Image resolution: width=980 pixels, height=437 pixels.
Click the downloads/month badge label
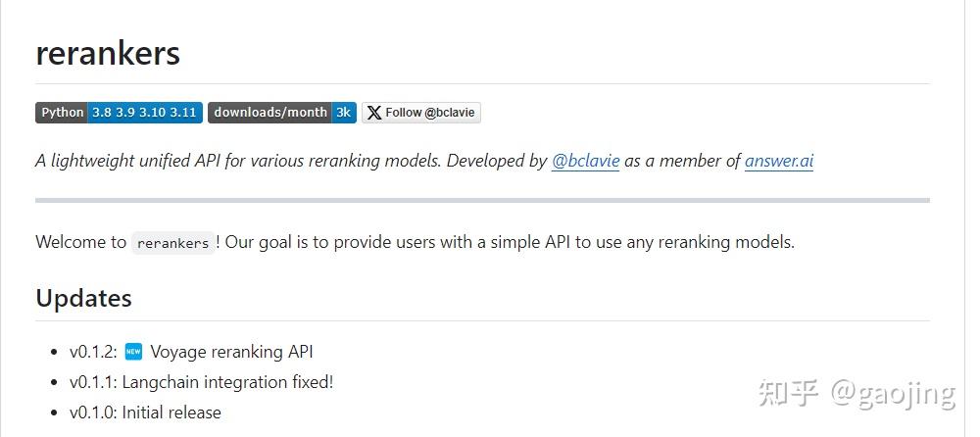coord(269,113)
